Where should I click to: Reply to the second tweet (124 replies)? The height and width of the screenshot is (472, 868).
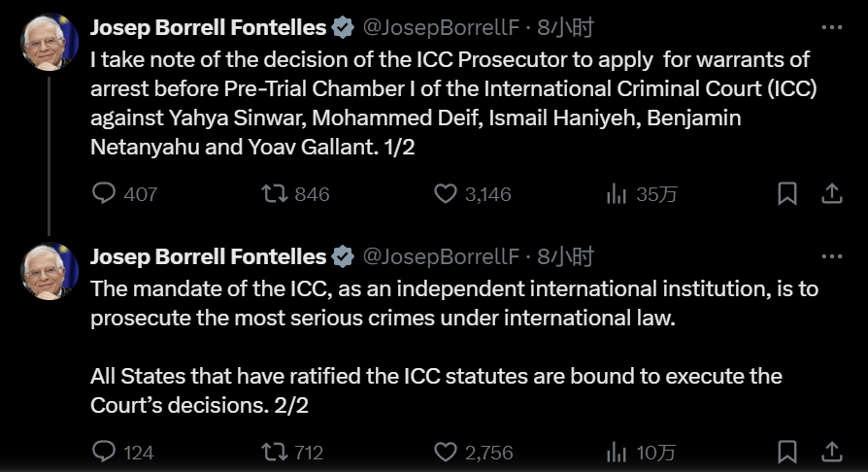click(x=104, y=452)
